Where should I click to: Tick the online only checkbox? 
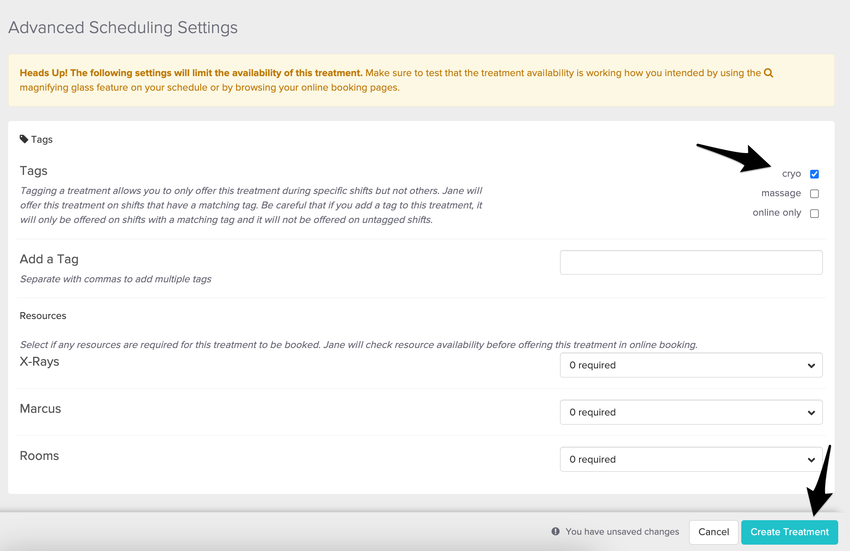(814, 213)
